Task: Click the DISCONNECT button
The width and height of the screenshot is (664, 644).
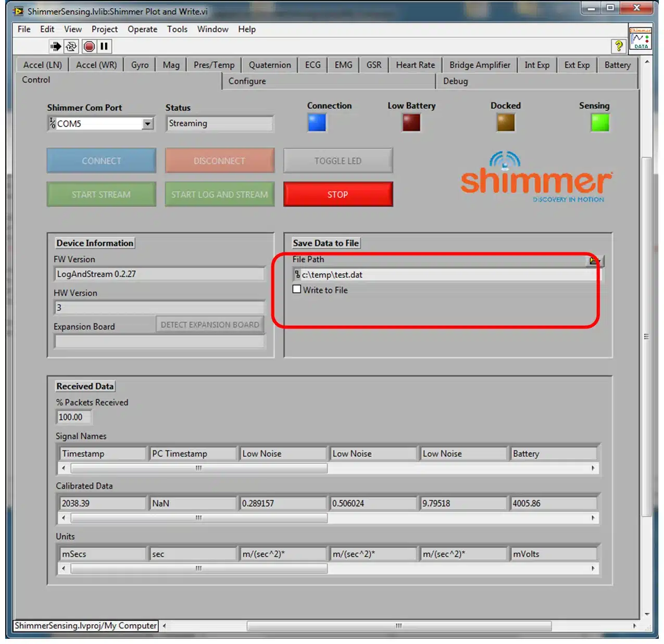Action: [219, 161]
